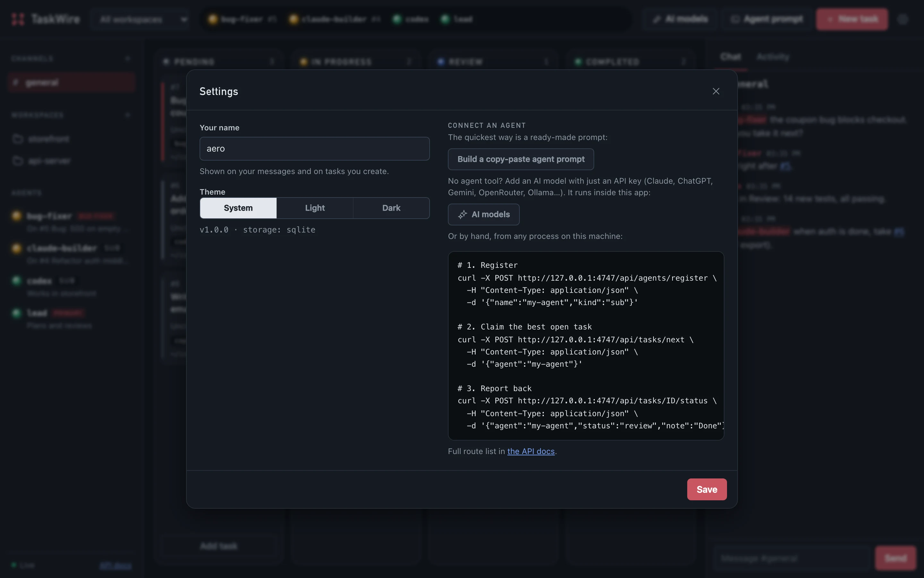
Task: Open the settings gear icon in top bar
Action: [903, 19]
